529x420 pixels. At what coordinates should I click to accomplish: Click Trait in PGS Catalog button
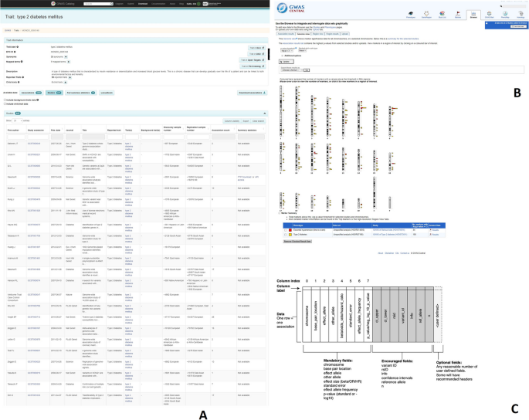253,66
